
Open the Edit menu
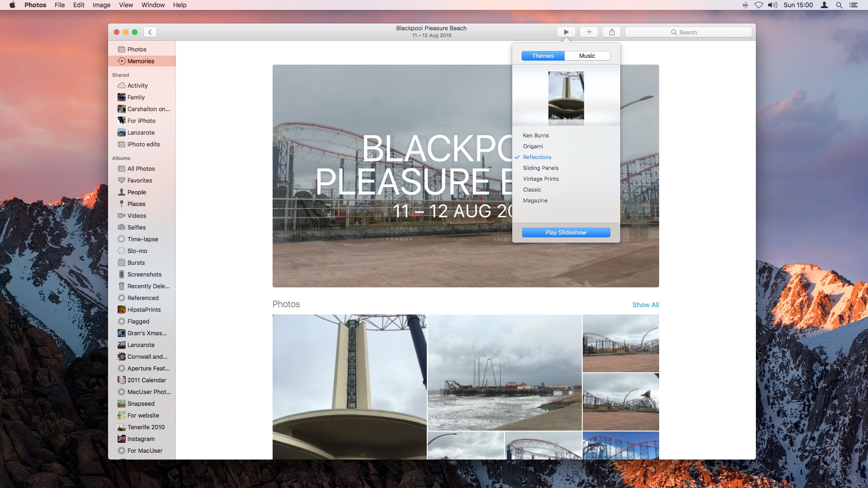pyautogui.click(x=79, y=5)
